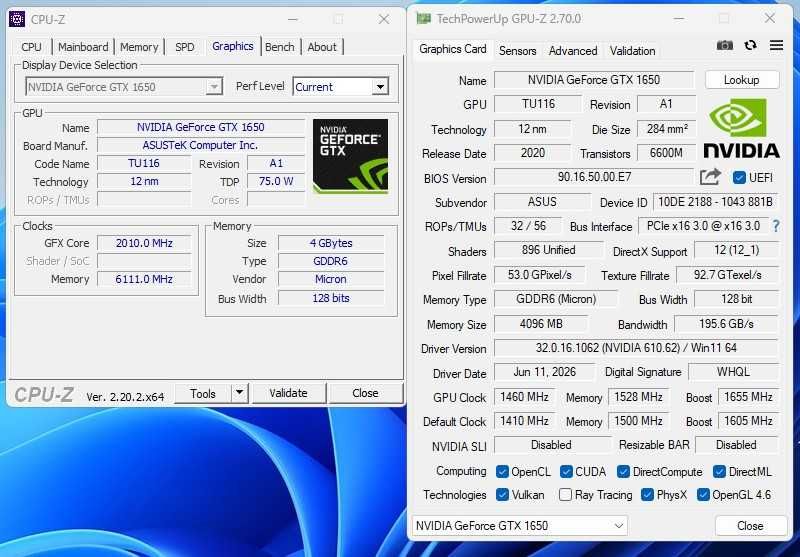Screen dimensions: 800x557
Task: Click the BIOS Version field 90.16.50.00.E7
Action: pos(594,178)
